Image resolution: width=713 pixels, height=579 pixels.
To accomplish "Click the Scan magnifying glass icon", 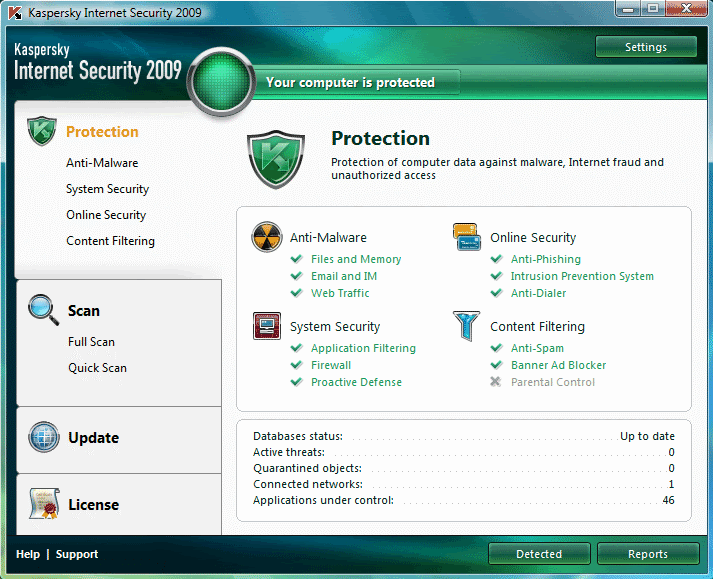I will point(43,310).
